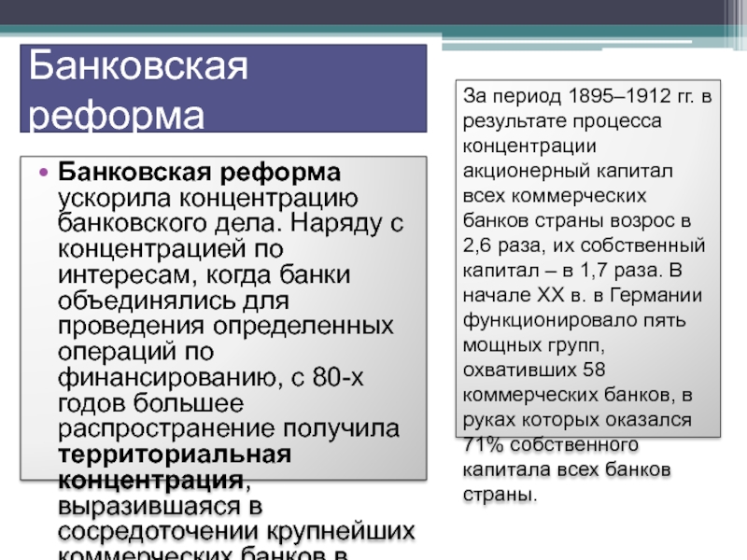Click the line "проведения определенных"
Viewport: 747px width, 560px height.
[x=225, y=328]
